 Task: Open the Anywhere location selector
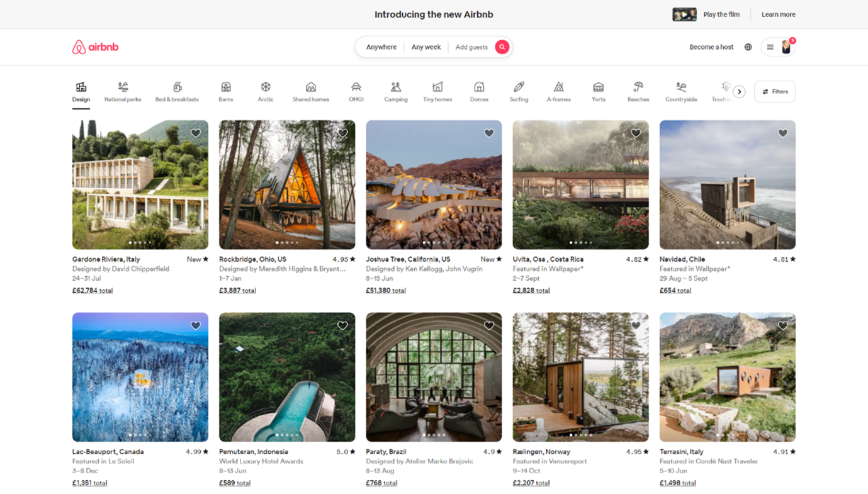(x=381, y=47)
